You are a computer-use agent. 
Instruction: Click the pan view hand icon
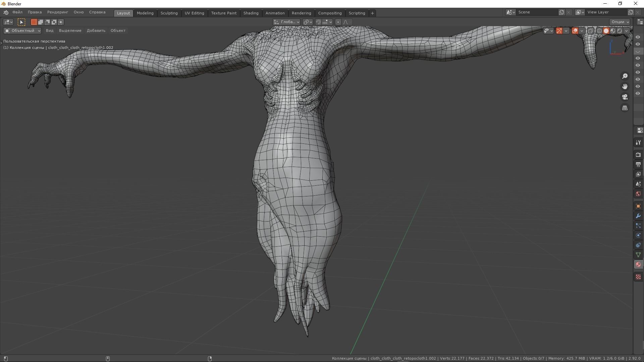(625, 87)
